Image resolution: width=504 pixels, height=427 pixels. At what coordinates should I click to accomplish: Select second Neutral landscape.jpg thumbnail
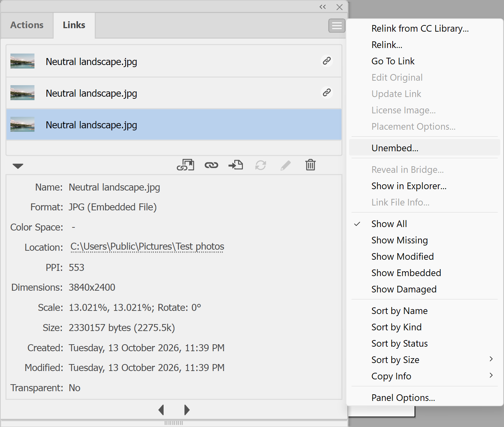[x=22, y=92]
